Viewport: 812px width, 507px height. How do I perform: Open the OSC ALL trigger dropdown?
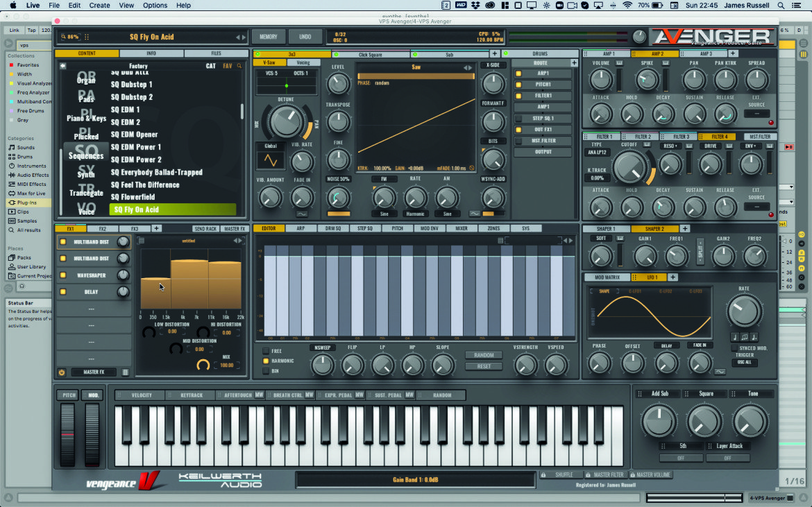point(744,362)
